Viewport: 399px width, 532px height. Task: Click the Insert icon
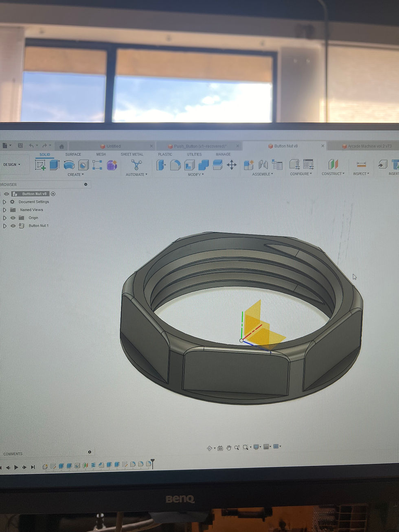point(383,164)
